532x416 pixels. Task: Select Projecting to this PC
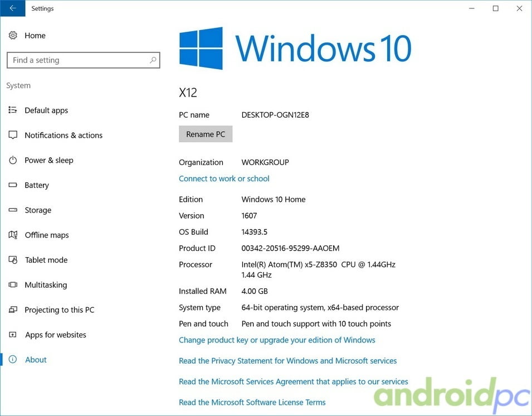coord(60,309)
